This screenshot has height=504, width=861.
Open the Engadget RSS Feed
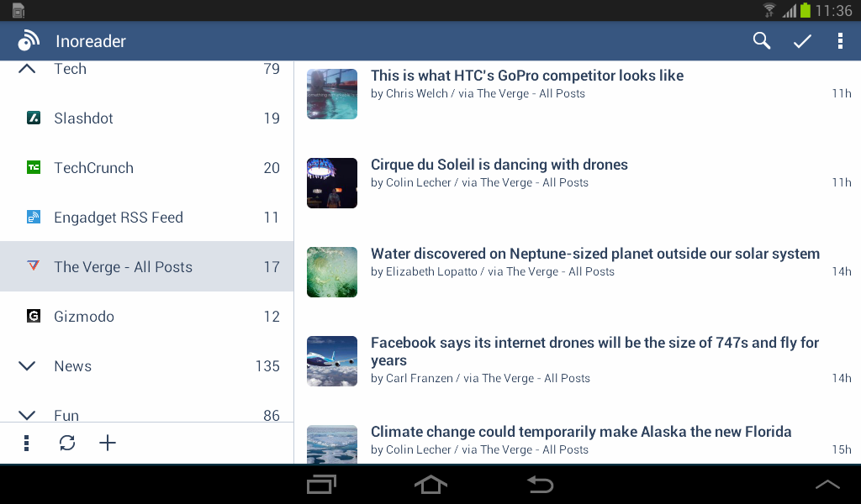pyautogui.click(x=119, y=218)
